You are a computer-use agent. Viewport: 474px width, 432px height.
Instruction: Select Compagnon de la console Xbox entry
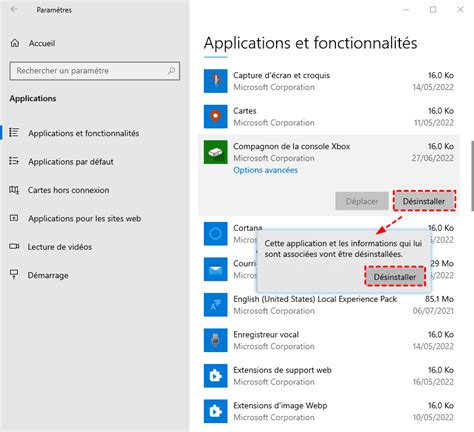pyautogui.click(x=292, y=146)
